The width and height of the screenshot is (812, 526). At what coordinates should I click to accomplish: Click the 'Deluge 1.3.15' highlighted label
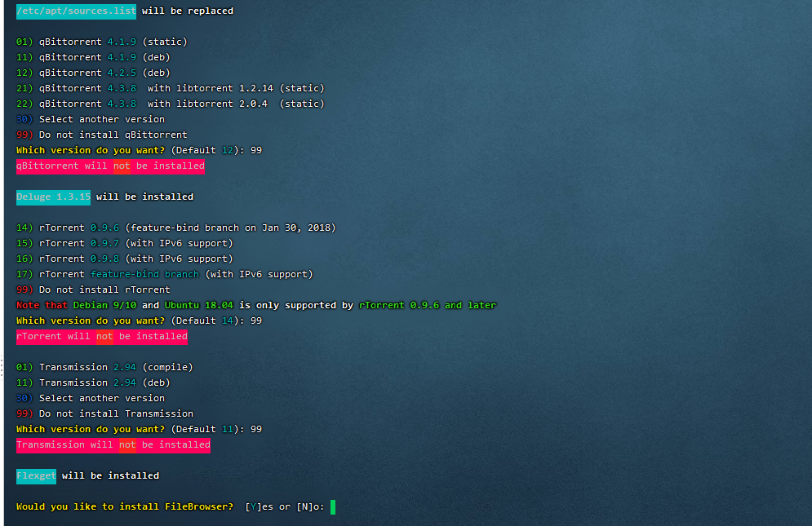pyautogui.click(x=53, y=197)
